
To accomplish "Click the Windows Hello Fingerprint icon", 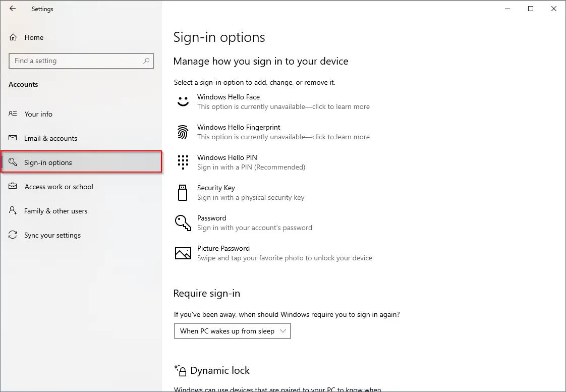I will 183,132.
